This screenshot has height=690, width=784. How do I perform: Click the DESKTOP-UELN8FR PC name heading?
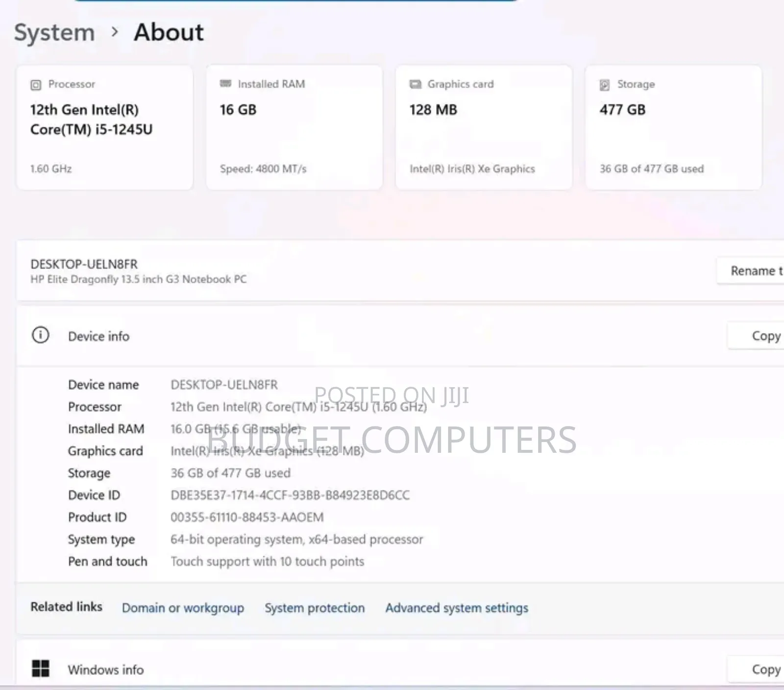pyautogui.click(x=84, y=264)
